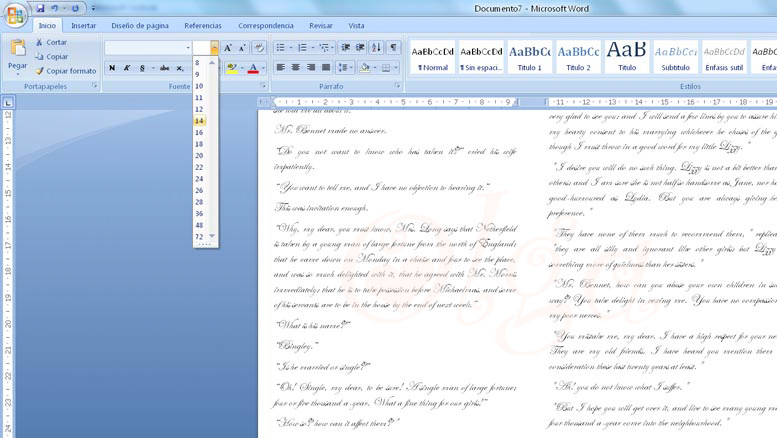Apply the Normal style

tap(433, 57)
